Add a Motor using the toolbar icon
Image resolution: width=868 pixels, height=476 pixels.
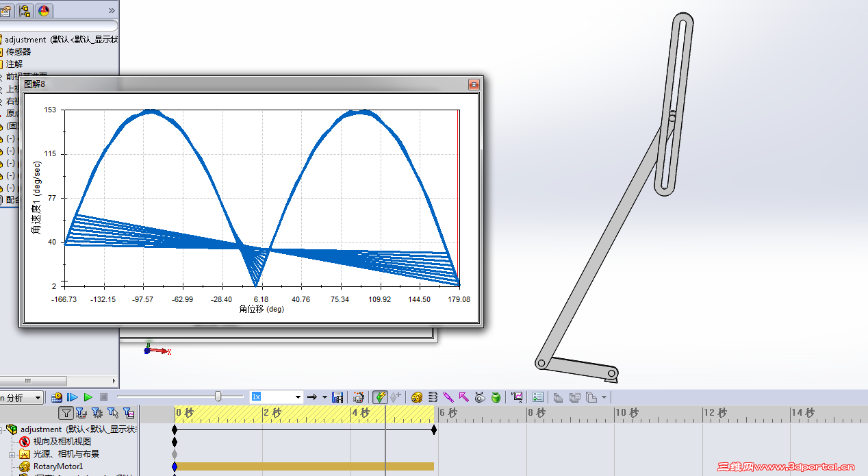[417, 397]
